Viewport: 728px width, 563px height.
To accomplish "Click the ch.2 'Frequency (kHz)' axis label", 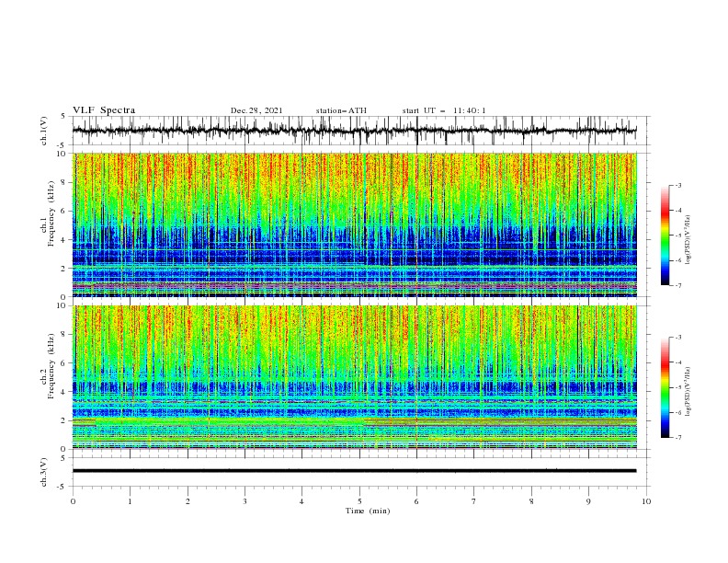I will tap(51, 366).
